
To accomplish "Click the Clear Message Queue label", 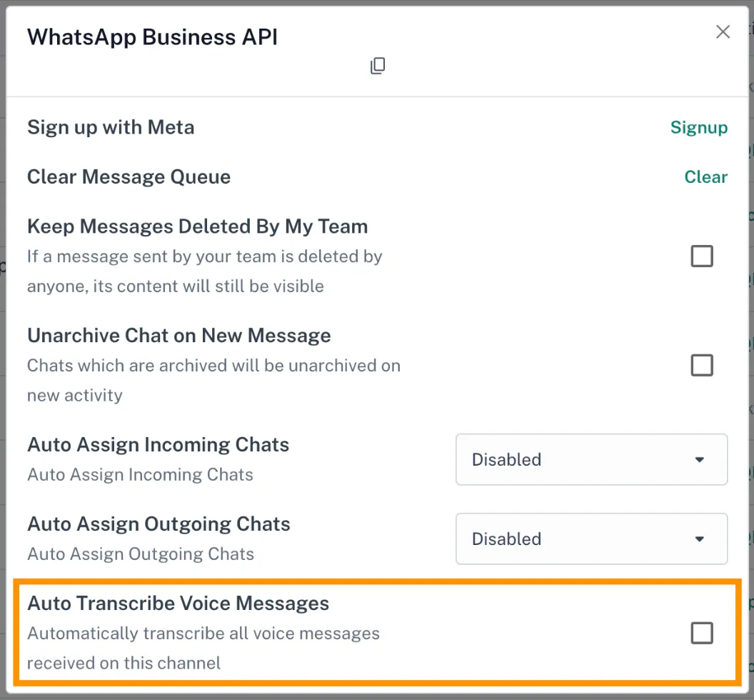I will (129, 177).
